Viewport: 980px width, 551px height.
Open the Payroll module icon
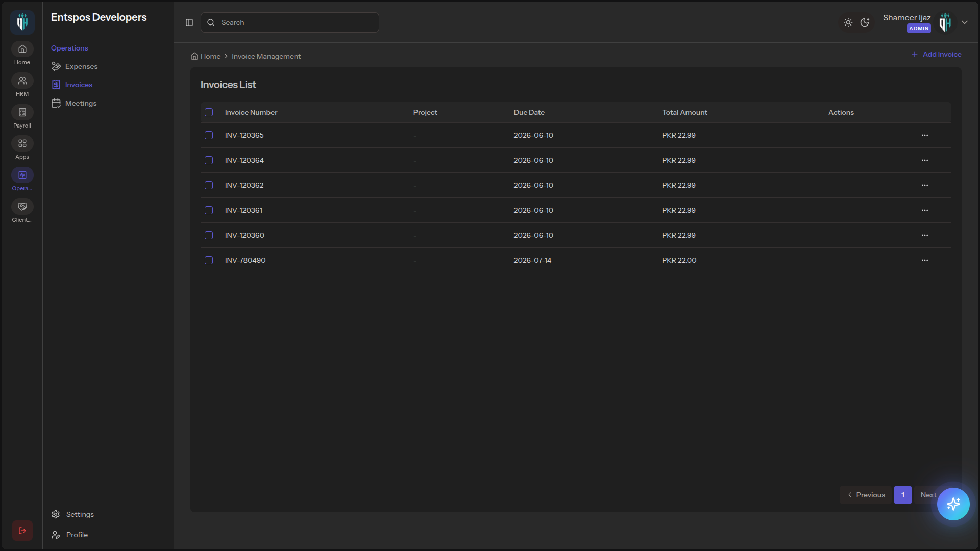tap(22, 112)
